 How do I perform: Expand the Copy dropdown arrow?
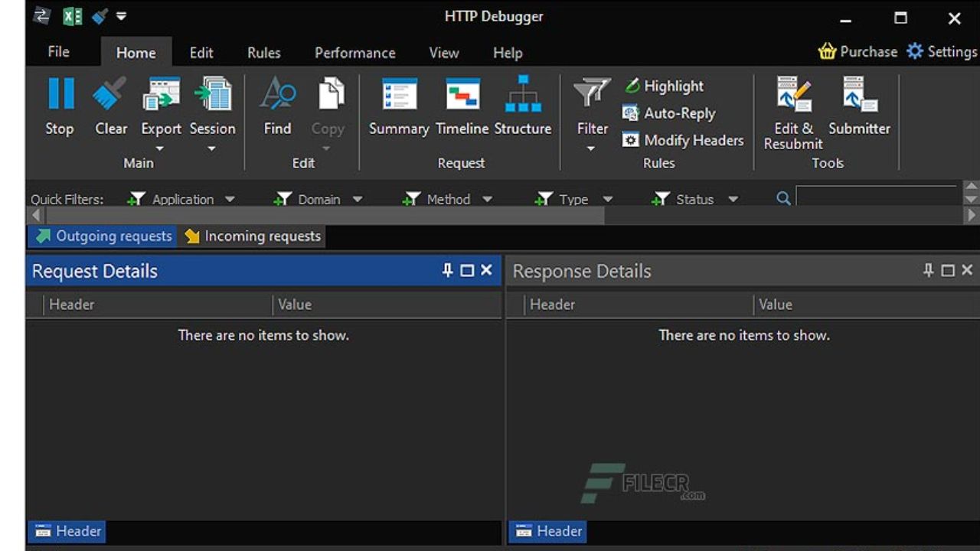click(x=327, y=148)
